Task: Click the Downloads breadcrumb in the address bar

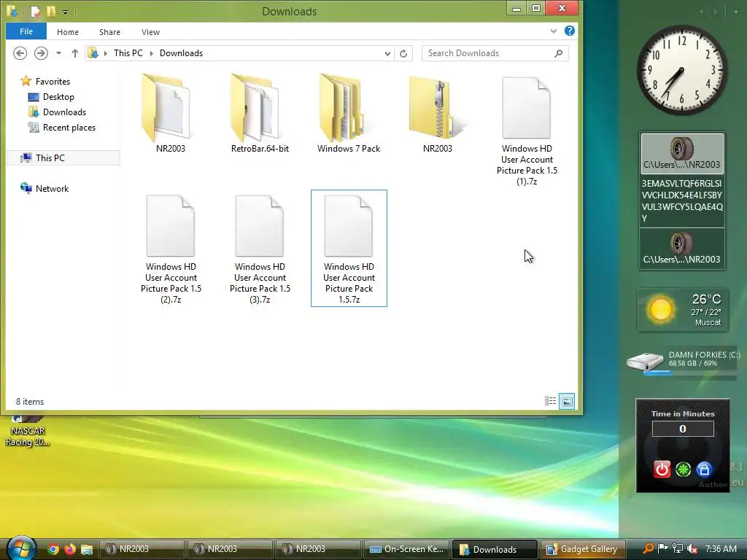Action: 181,53
